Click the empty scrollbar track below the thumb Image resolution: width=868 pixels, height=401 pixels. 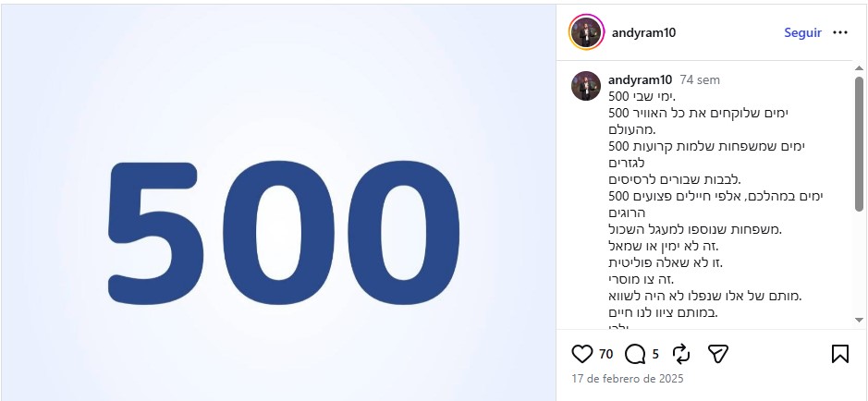(859, 262)
